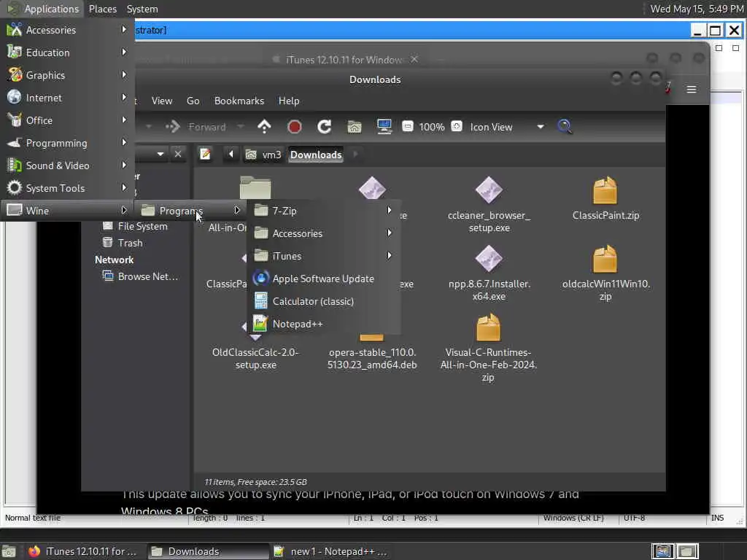747x560 pixels.
Task: Open the Office applications category
Action: [67, 120]
